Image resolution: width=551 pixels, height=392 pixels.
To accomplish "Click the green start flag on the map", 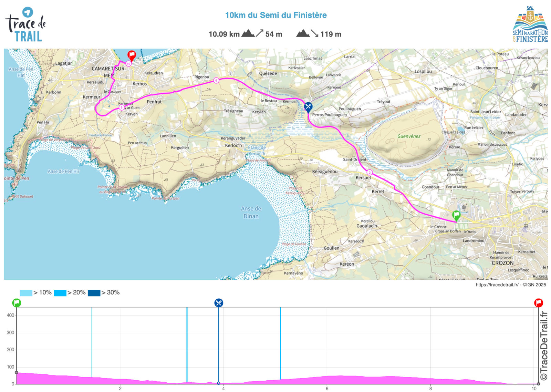I will tap(456, 216).
